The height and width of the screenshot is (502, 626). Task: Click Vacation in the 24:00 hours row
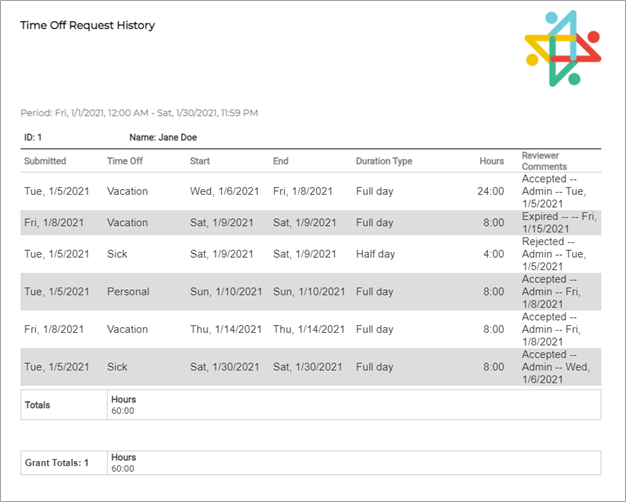tap(127, 191)
